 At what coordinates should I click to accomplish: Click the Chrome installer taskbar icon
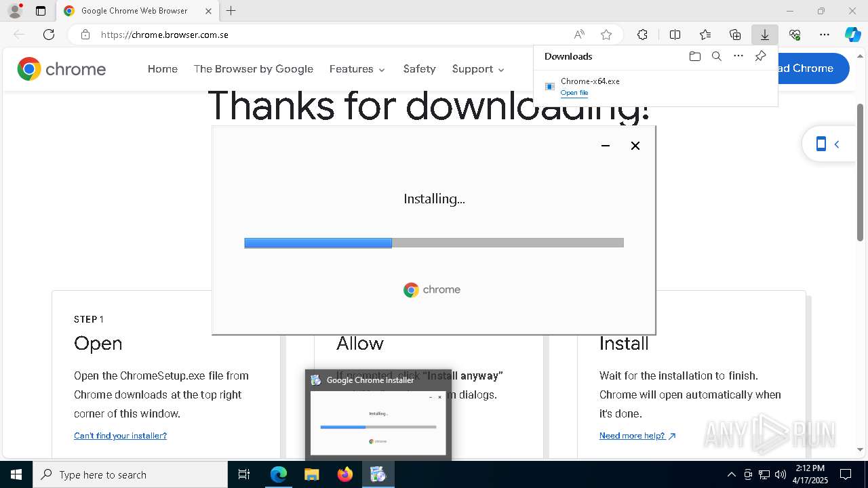pyautogui.click(x=378, y=474)
